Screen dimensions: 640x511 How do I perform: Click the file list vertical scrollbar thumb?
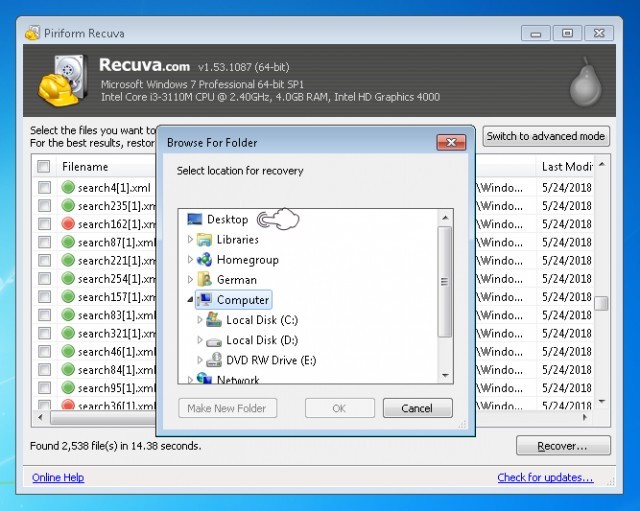(x=602, y=303)
